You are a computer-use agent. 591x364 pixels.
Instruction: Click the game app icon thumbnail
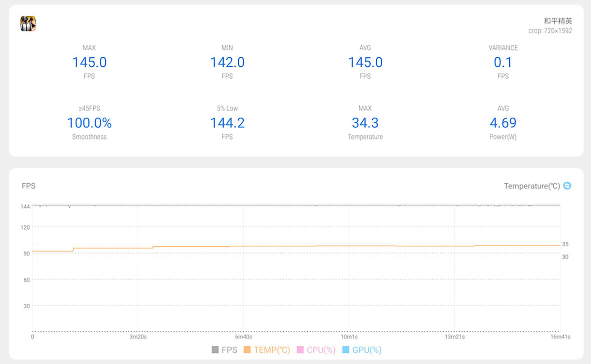point(28,24)
